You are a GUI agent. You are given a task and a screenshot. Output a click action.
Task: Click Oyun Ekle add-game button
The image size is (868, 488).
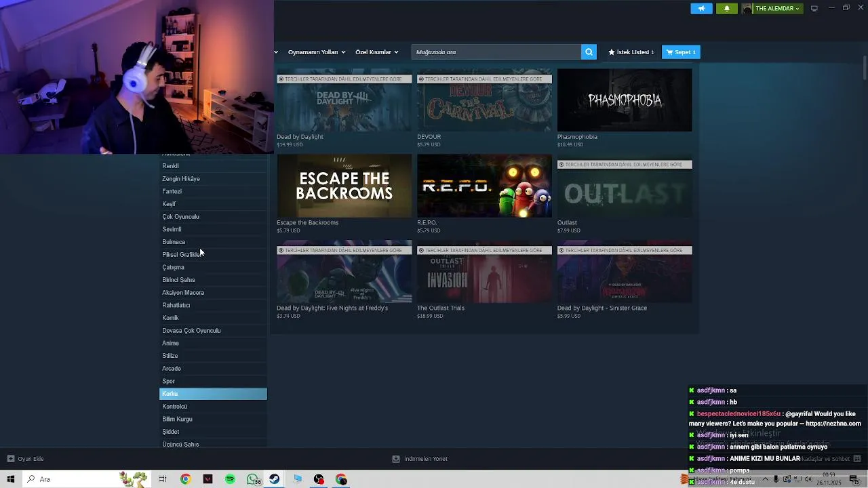(x=26, y=459)
